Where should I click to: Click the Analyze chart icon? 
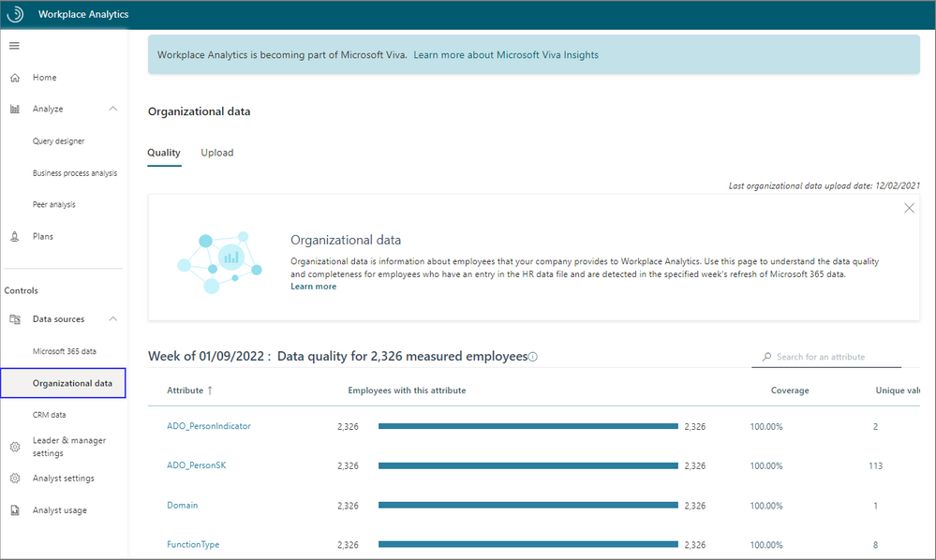[x=15, y=110]
